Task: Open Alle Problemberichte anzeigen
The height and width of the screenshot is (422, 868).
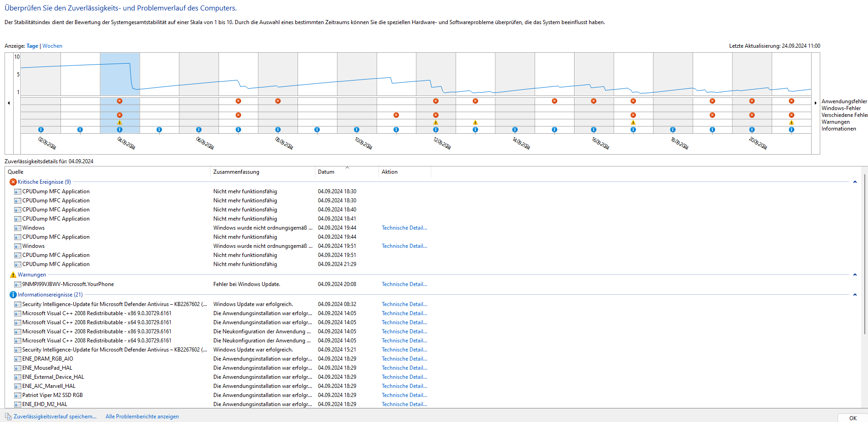Action: coord(142,417)
